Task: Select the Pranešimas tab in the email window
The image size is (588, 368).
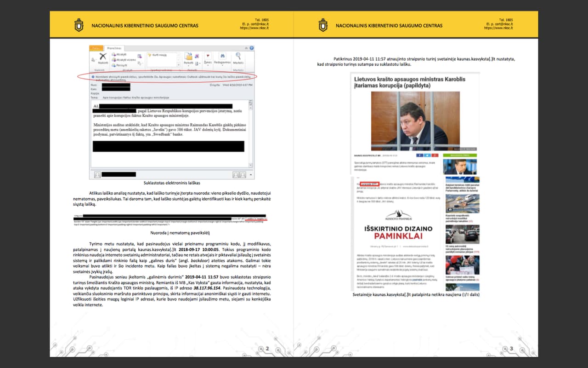Action: (113, 48)
